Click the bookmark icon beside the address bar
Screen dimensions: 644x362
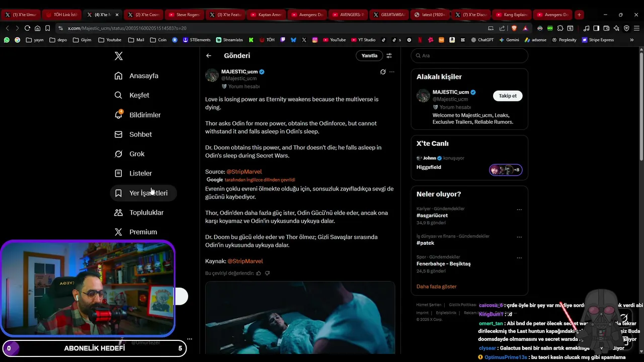pyautogui.click(x=48, y=28)
